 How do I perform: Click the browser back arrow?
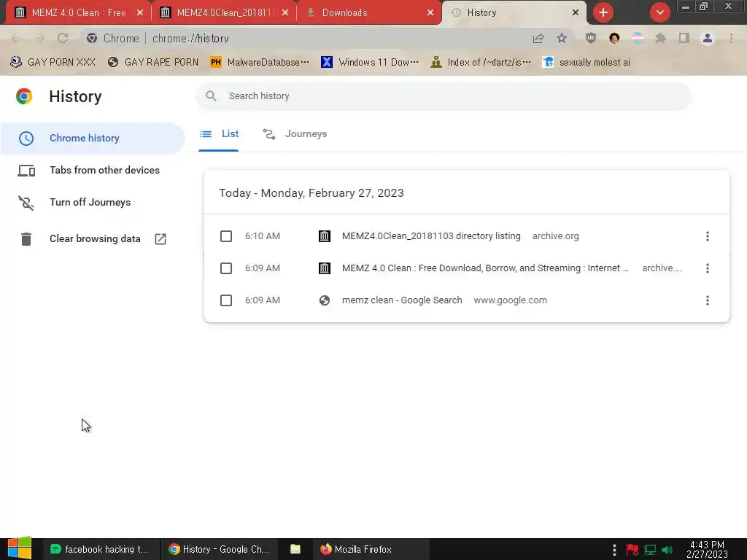pyautogui.click(x=16, y=38)
